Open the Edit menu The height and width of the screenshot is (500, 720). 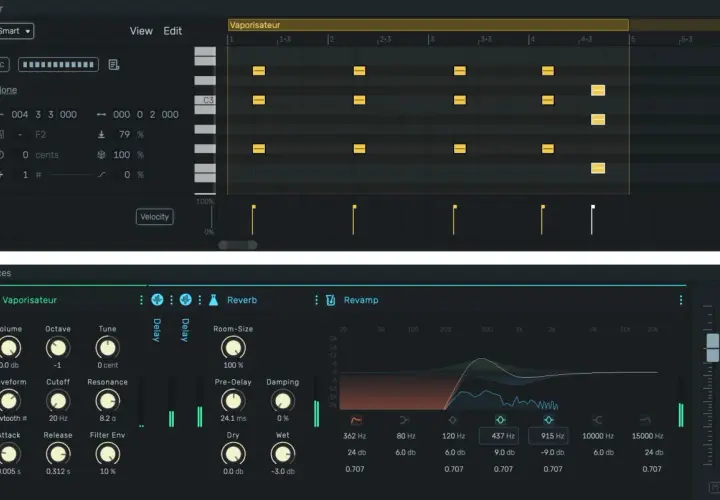(173, 31)
